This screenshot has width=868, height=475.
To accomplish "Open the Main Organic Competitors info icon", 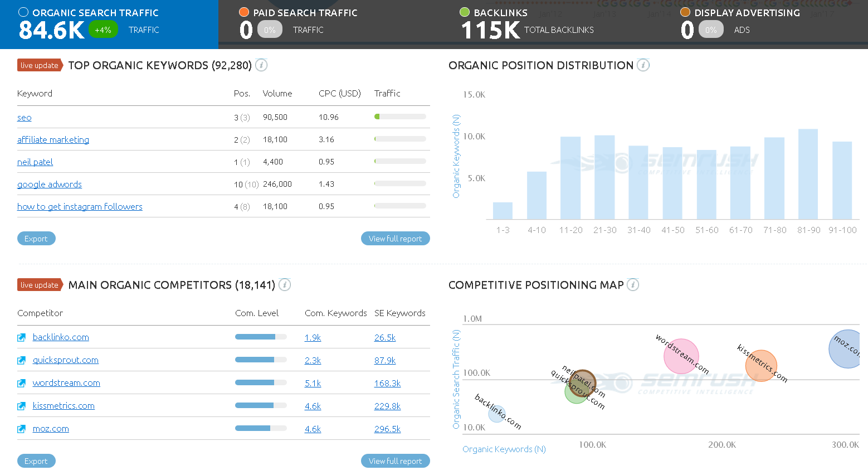I will [285, 285].
